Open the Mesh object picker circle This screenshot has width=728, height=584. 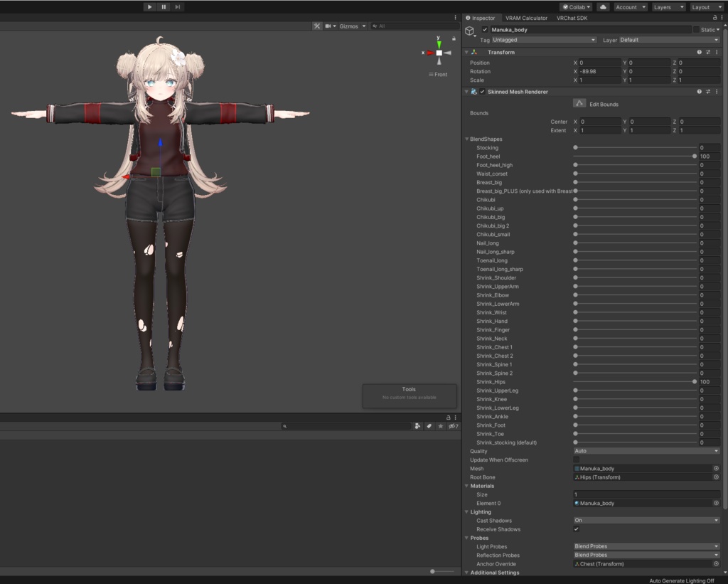pos(716,469)
